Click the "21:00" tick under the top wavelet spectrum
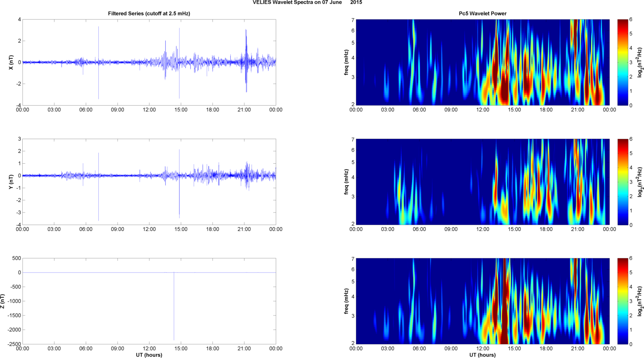 point(578,110)
